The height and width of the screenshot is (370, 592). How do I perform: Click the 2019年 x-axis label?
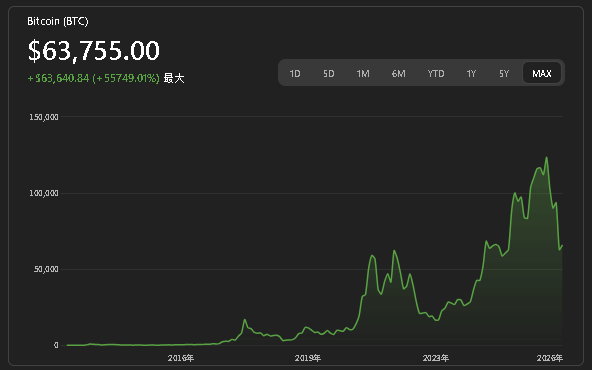(308, 358)
